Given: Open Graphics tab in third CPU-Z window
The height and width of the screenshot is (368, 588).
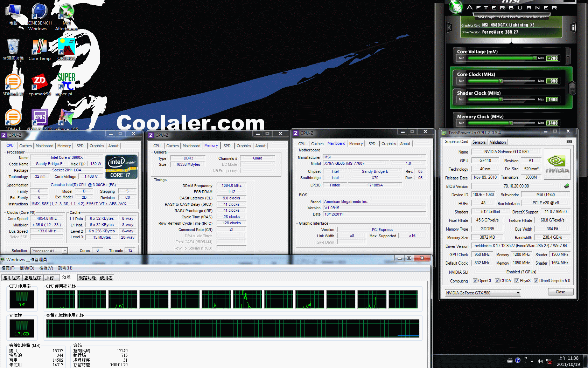Looking at the screenshot, I should click(x=388, y=144).
